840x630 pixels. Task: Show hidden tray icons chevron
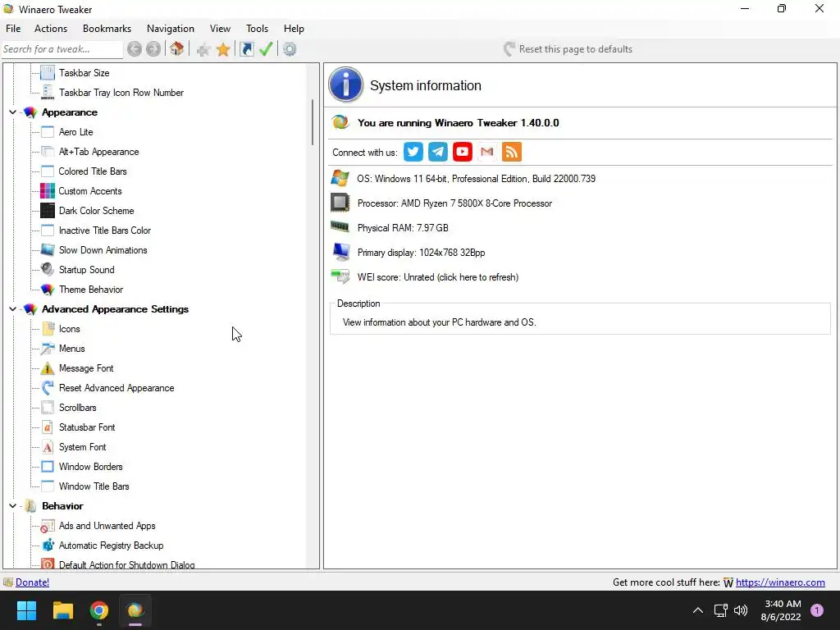[698, 610]
